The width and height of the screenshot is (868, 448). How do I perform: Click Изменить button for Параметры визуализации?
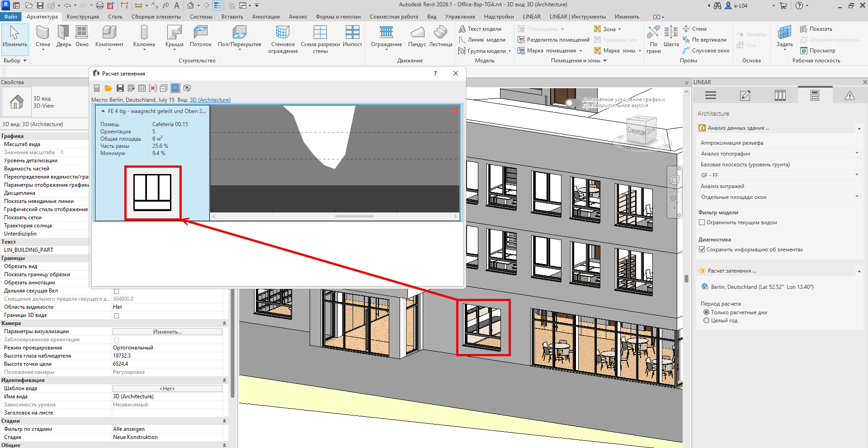167,332
